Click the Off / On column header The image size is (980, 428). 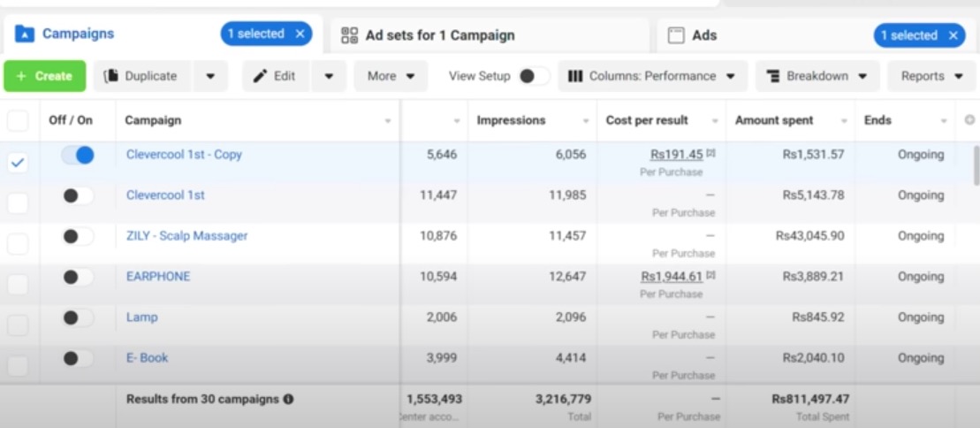[x=71, y=120]
